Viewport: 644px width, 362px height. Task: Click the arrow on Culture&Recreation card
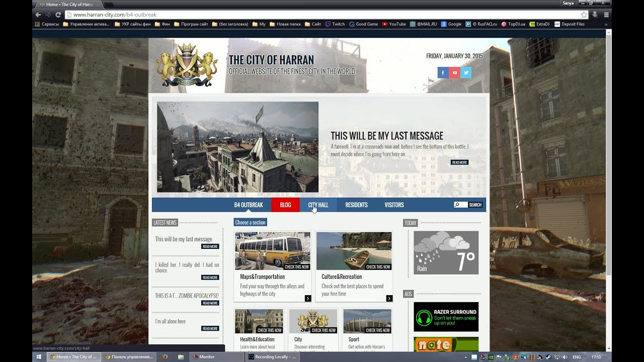(x=389, y=299)
